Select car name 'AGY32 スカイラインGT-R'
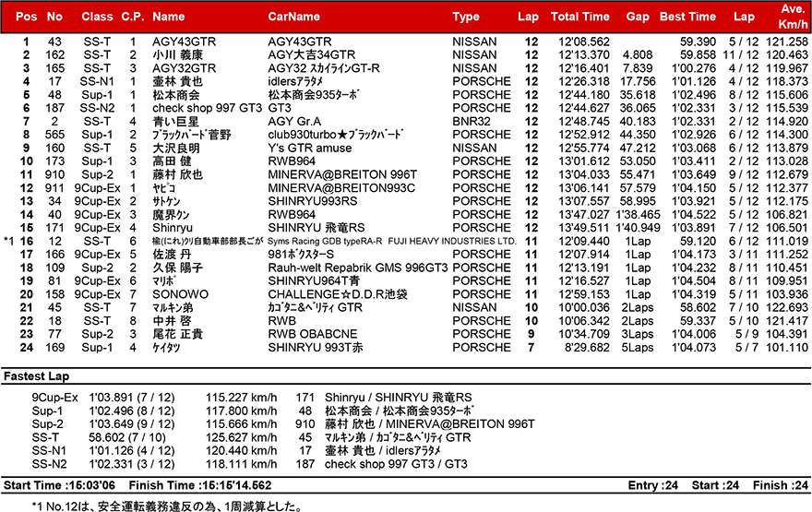 click(324, 68)
